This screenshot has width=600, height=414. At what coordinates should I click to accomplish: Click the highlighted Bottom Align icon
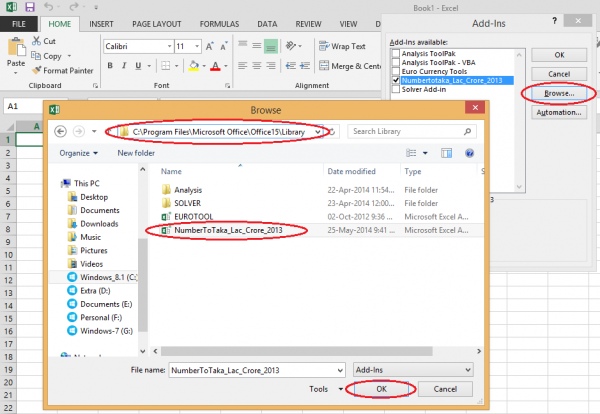pos(271,46)
